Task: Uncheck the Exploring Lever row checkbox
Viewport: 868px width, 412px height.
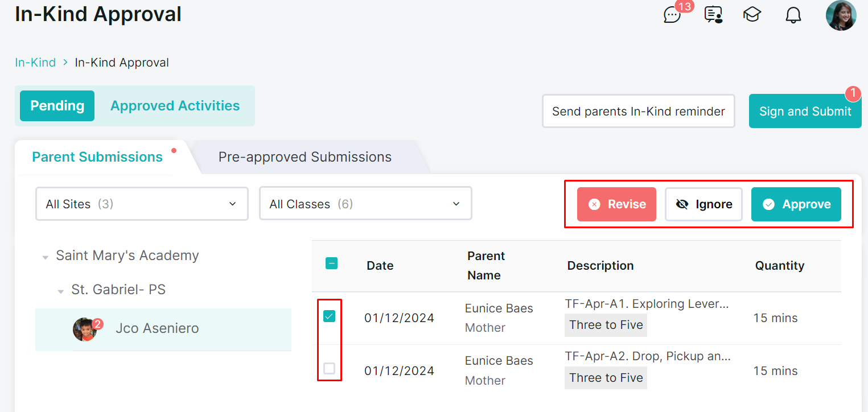Action: point(329,316)
